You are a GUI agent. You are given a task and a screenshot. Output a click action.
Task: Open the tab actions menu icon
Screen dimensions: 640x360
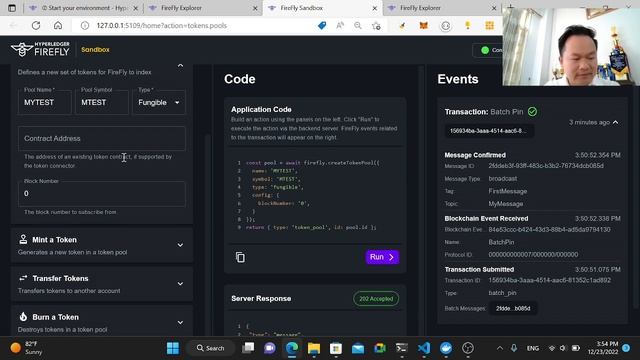pyautogui.click(x=12, y=8)
